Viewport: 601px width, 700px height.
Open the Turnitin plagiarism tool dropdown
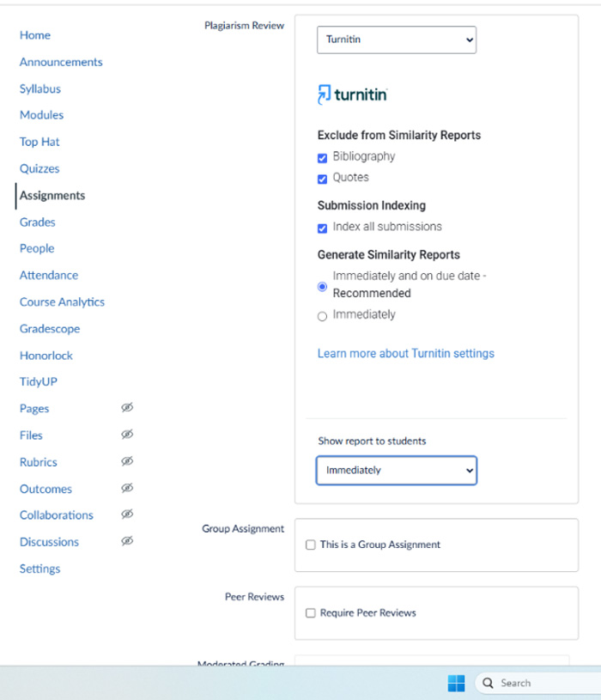coord(396,40)
